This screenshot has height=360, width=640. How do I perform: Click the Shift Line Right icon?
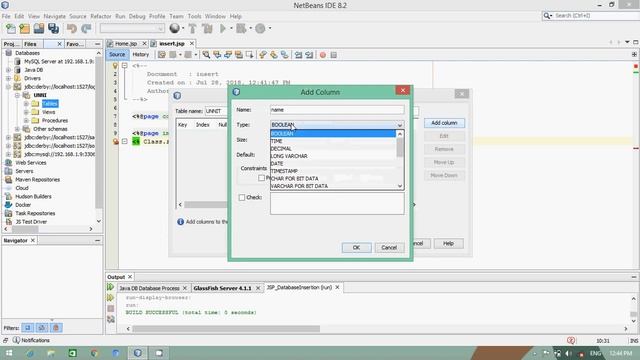click(309, 55)
